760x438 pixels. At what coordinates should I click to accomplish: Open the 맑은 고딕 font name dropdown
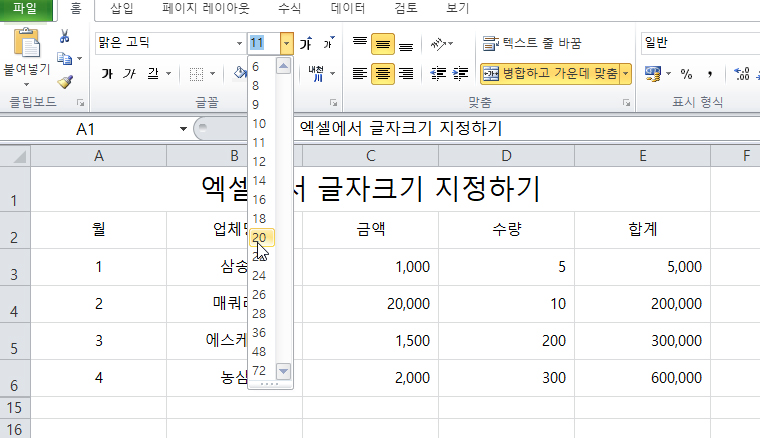click(x=239, y=44)
